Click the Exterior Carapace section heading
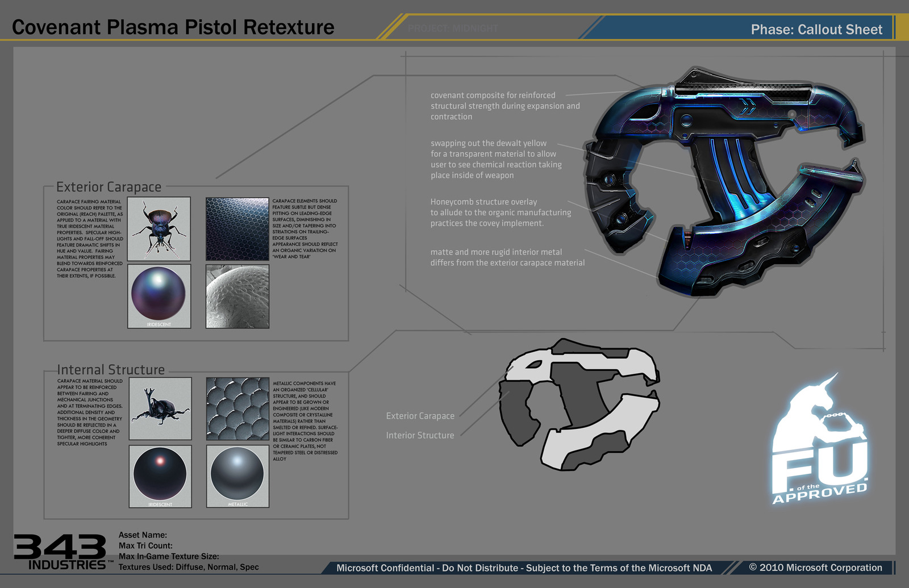The height and width of the screenshot is (588, 909). [x=109, y=187]
